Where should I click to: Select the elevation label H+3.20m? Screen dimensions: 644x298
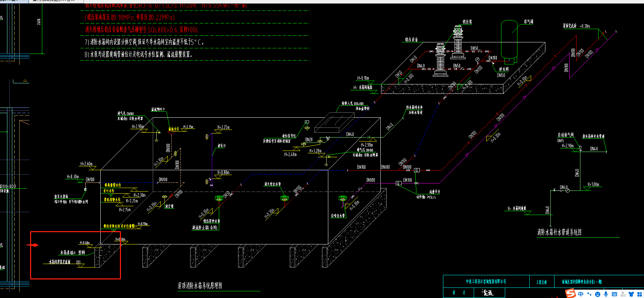click(x=315, y=151)
